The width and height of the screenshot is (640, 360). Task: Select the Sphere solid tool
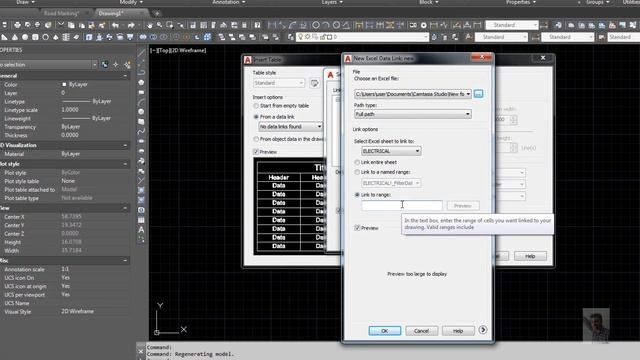pos(25,37)
